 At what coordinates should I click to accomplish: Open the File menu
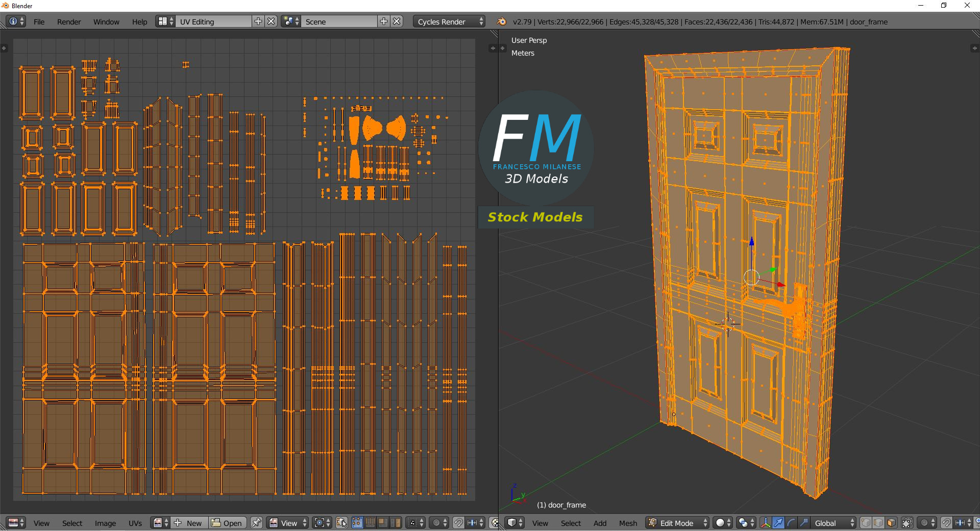(39, 21)
